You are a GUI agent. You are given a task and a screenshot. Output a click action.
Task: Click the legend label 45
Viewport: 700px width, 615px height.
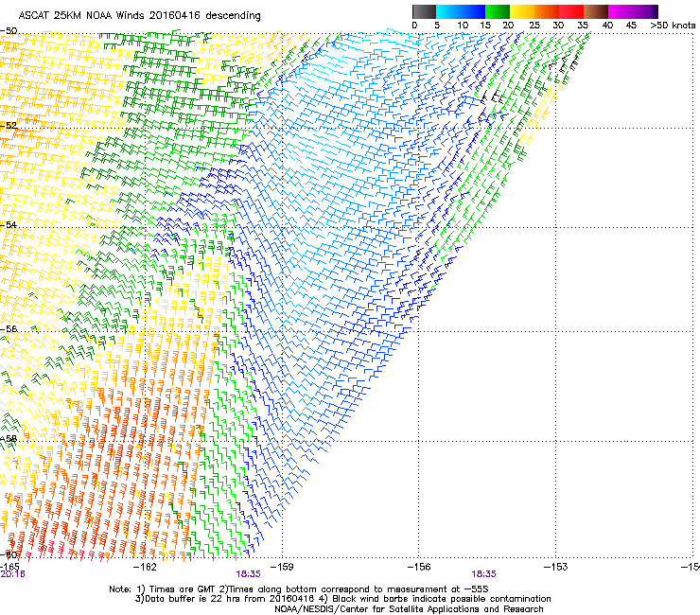pos(631,25)
